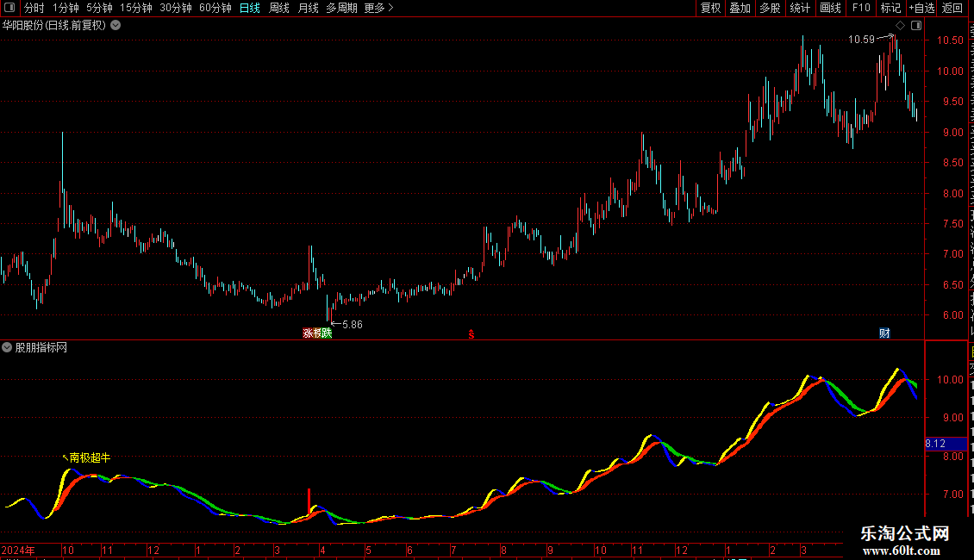This screenshot has width=974, height=560.
Task: Select the 15分钟 period
Action: pos(136,8)
